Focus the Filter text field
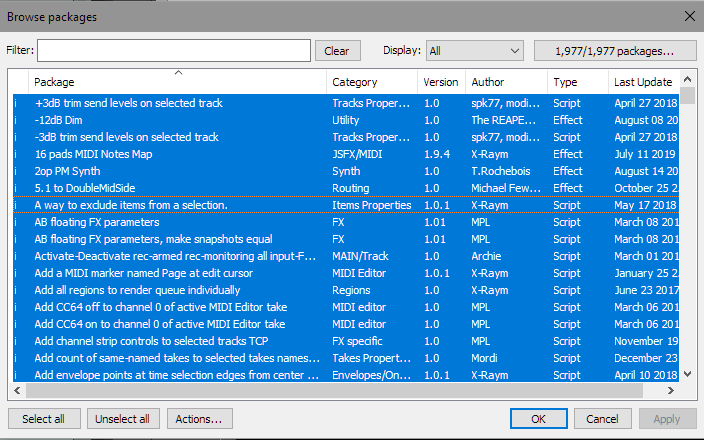 pos(174,50)
